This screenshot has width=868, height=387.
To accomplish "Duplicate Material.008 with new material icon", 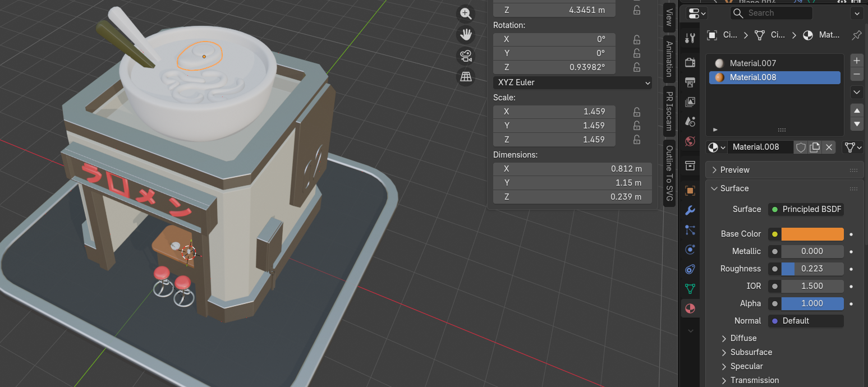I will coord(815,147).
